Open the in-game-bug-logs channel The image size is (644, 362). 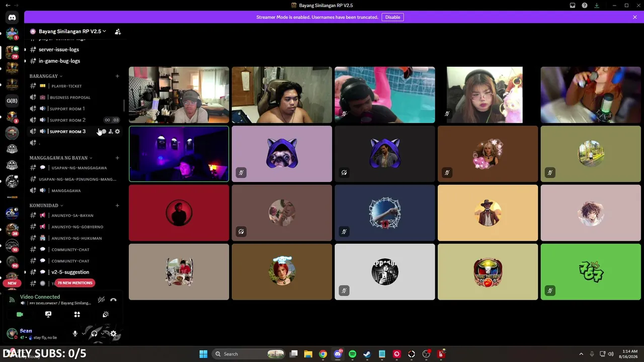pos(74,61)
